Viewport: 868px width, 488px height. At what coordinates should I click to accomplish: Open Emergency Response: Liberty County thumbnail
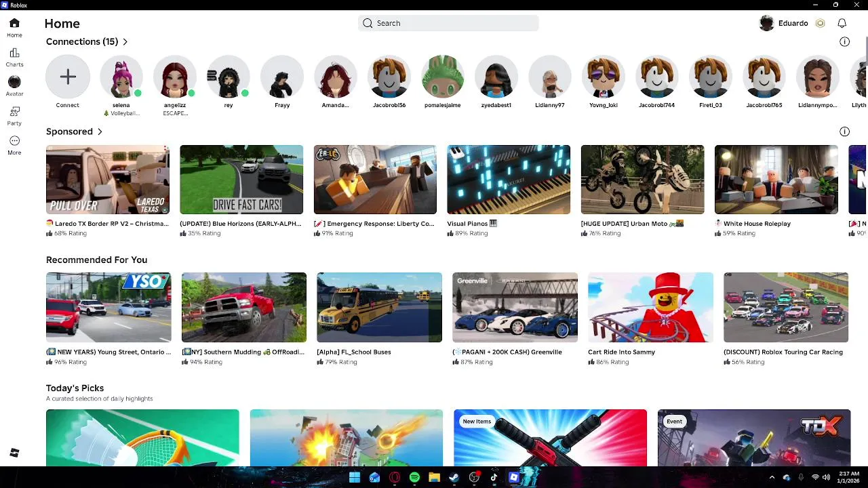(x=375, y=180)
